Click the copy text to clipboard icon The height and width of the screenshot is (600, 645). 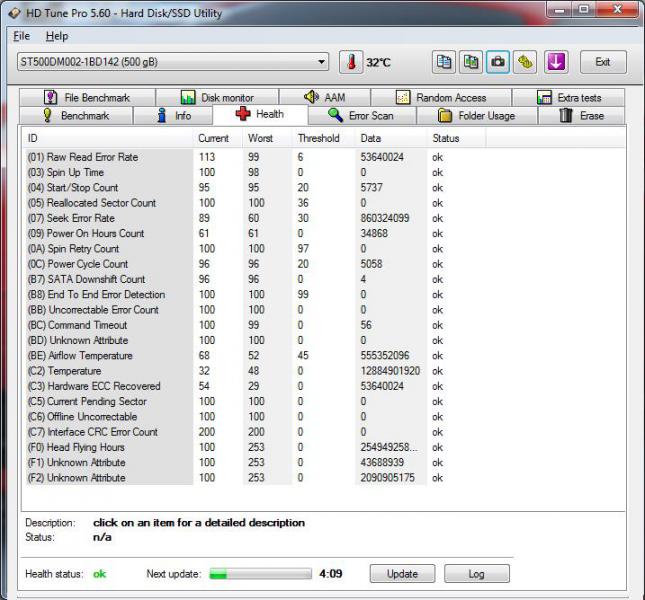444,62
